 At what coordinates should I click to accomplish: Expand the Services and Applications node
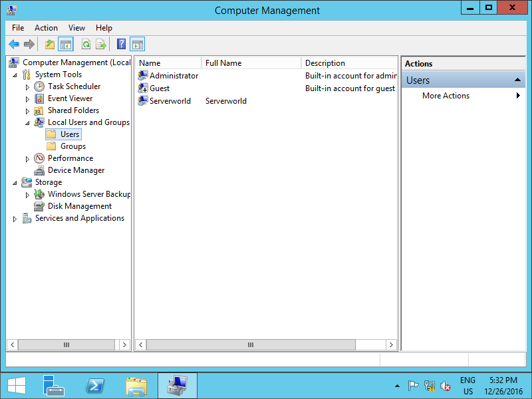click(15, 219)
